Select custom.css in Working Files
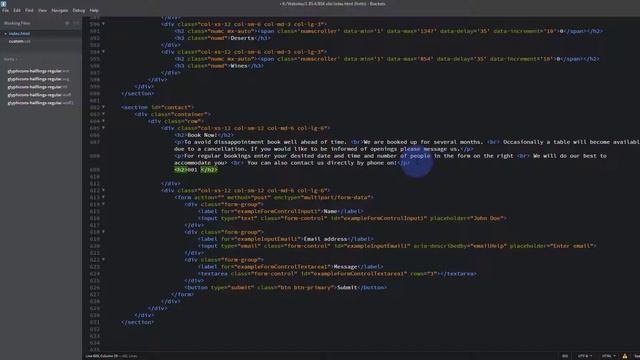The width and height of the screenshot is (640, 360). click(19, 41)
